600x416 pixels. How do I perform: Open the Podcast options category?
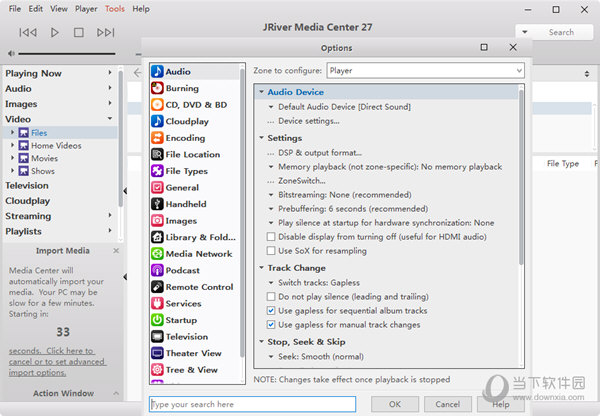(x=195, y=270)
